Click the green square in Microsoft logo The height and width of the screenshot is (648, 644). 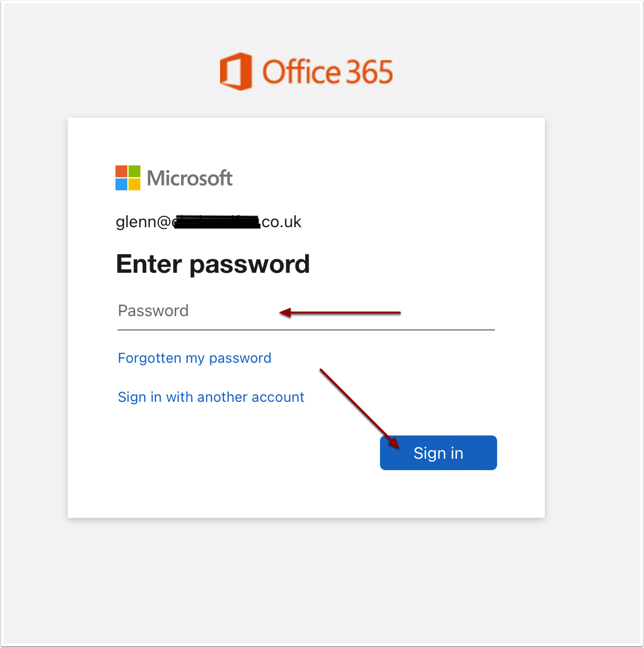tap(134, 171)
